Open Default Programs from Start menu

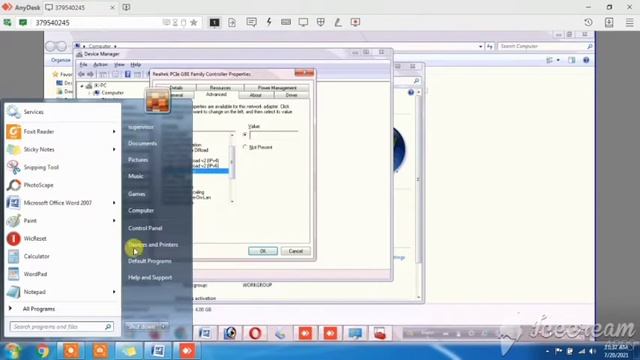pos(149,261)
